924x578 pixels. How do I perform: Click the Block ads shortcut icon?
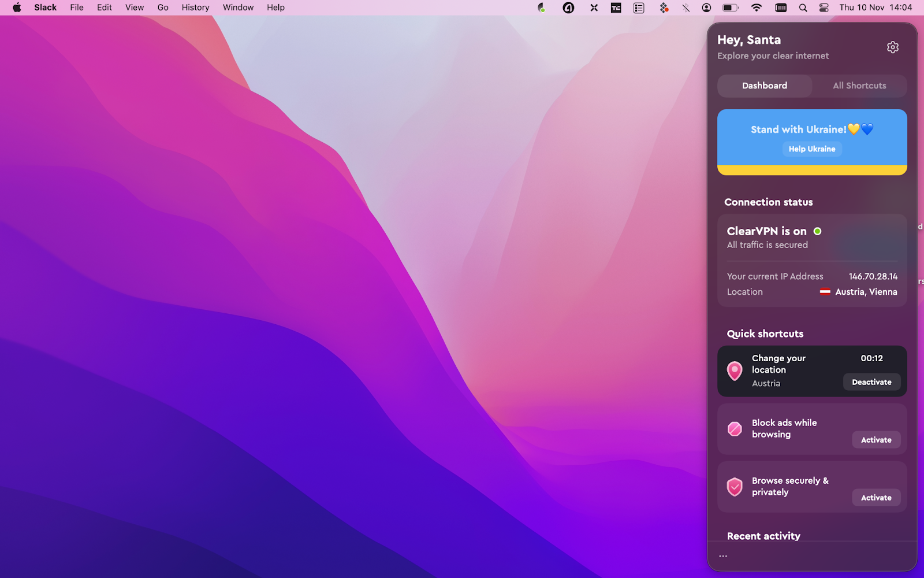click(x=735, y=429)
